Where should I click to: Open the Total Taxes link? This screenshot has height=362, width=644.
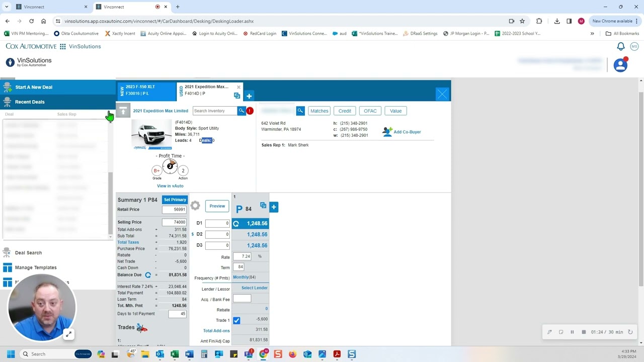pos(128,242)
